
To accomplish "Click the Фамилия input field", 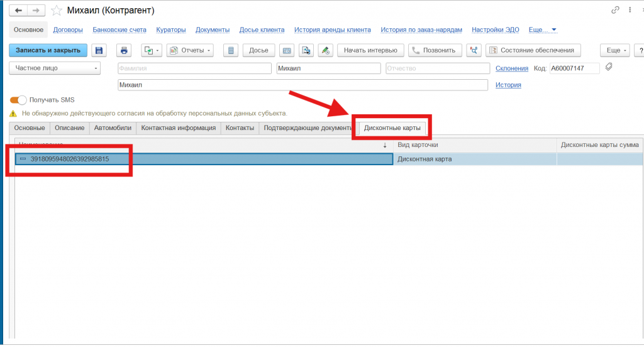I will [x=194, y=68].
